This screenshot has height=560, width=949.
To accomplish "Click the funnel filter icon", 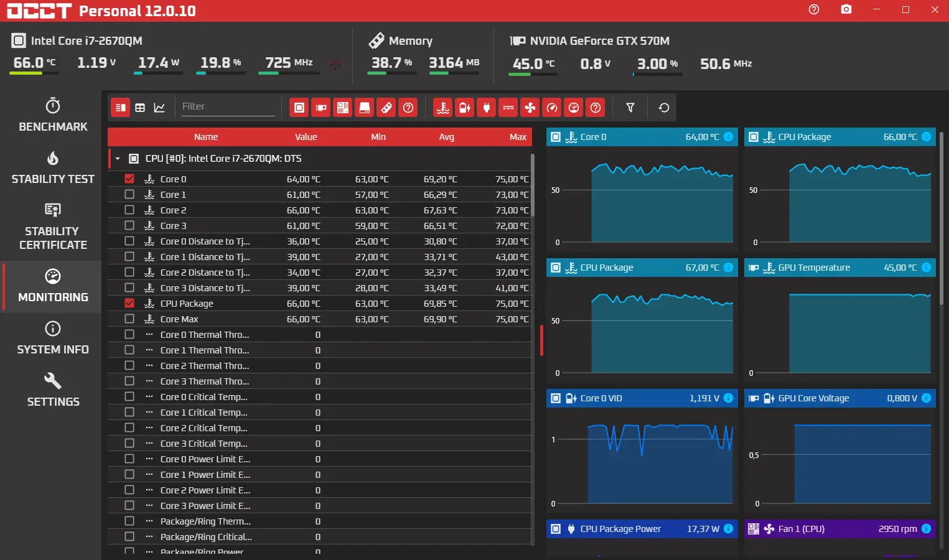I will click(x=630, y=108).
